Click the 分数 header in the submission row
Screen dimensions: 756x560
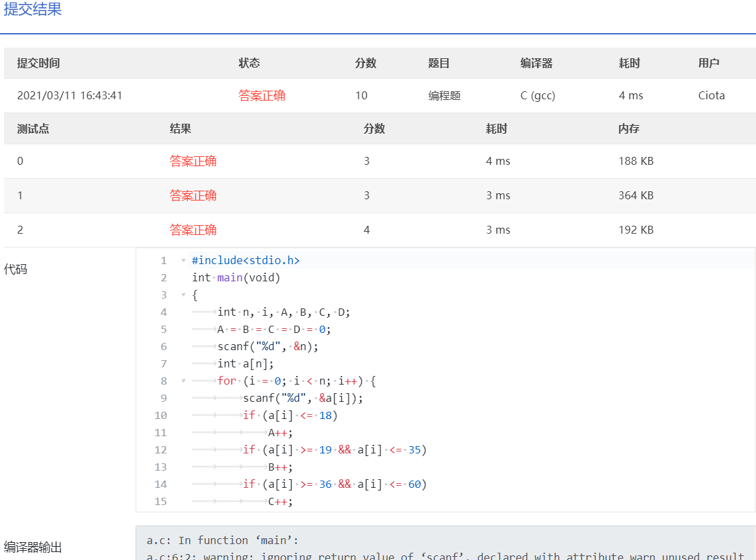coord(366,63)
